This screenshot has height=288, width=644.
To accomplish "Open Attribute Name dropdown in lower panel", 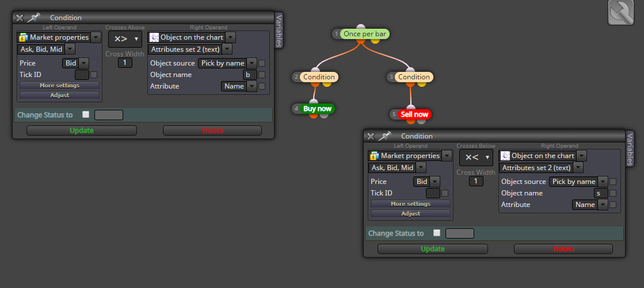I will [603, 205].
